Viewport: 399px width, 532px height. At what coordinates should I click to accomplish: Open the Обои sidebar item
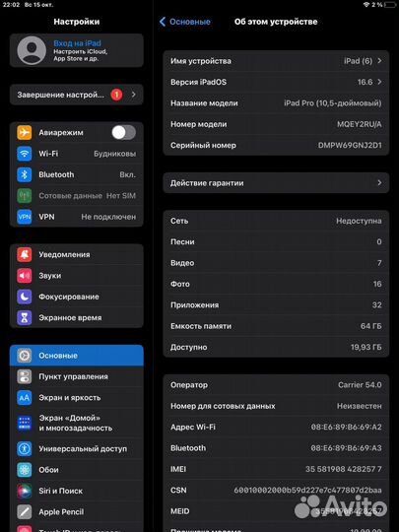(77, 470)
